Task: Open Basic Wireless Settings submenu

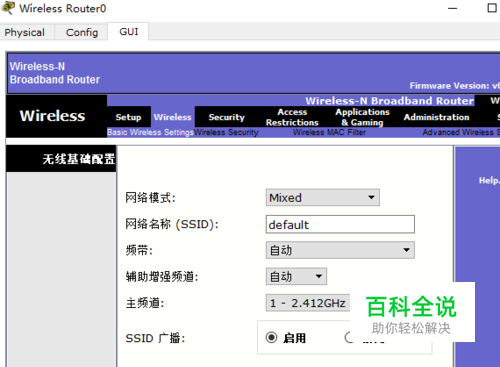Action: 150,132
